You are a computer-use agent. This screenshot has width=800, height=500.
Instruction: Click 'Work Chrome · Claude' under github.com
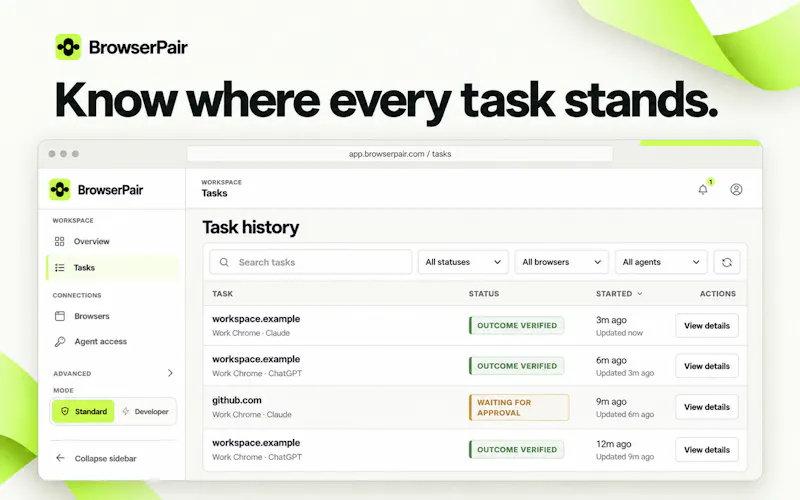[252, 415]
